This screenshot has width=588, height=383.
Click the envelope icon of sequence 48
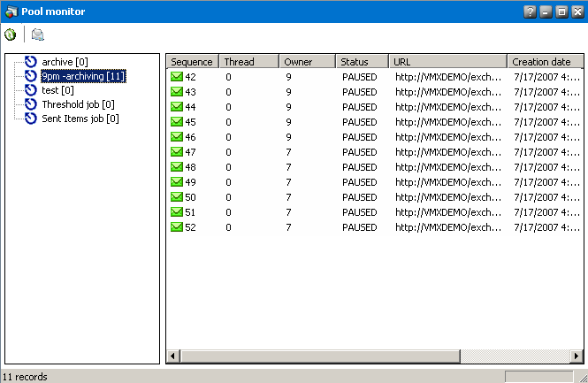coord(177,166)
